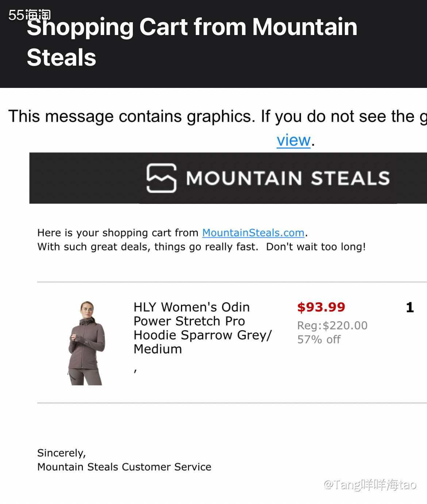Click the hoodie product thumbnail
427x504 pixels.
(x=86, y=343)
